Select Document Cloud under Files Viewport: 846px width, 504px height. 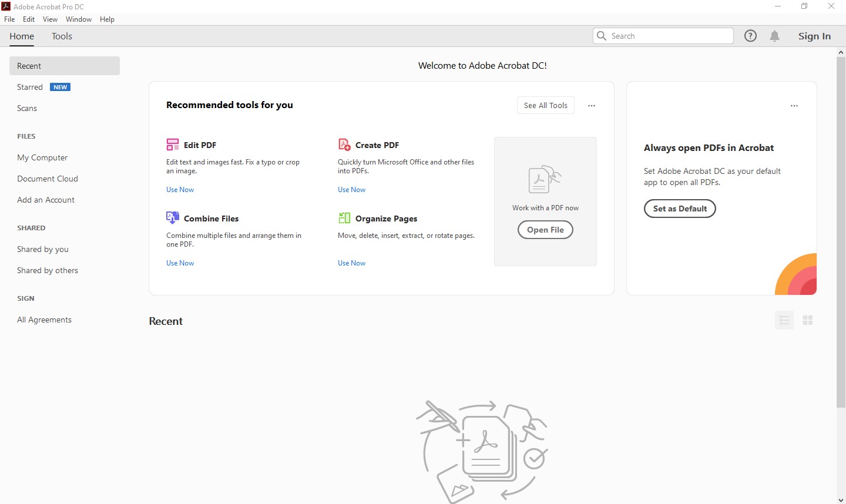point(48,179)
